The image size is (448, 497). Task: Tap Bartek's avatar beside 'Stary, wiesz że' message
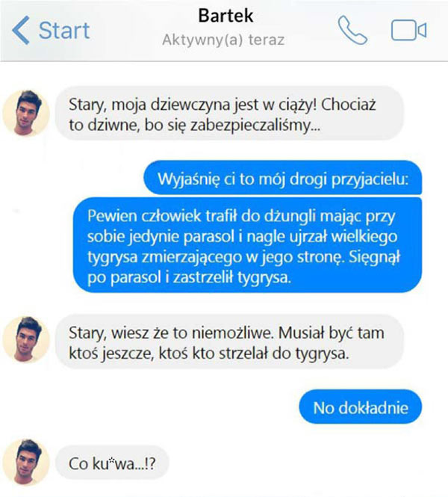[26, 339]
